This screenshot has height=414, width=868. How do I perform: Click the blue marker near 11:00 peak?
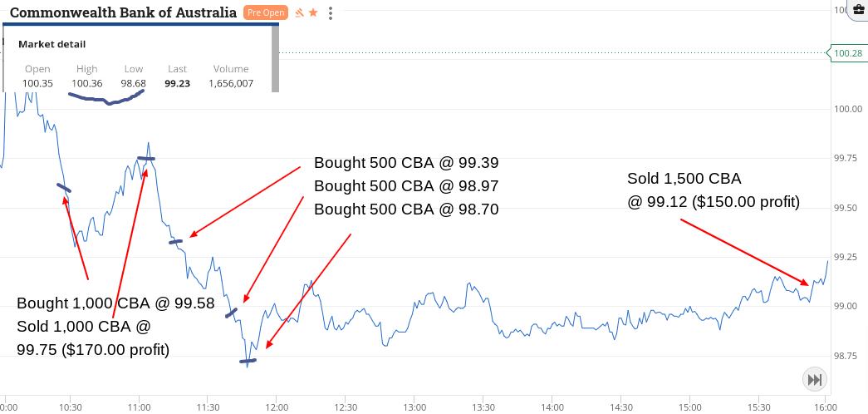click(146, 159)
